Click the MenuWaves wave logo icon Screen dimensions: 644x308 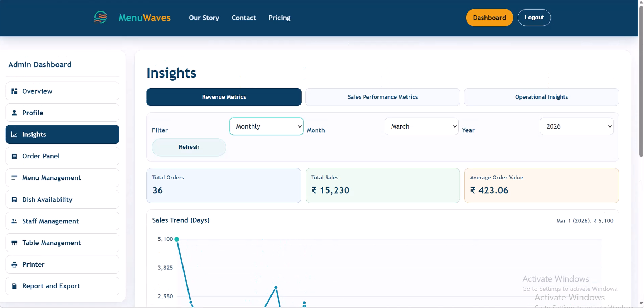pos(101,17)
